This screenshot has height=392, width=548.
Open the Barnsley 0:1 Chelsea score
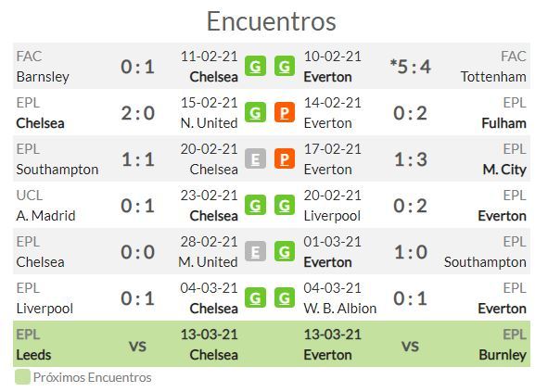click(138, 67)
